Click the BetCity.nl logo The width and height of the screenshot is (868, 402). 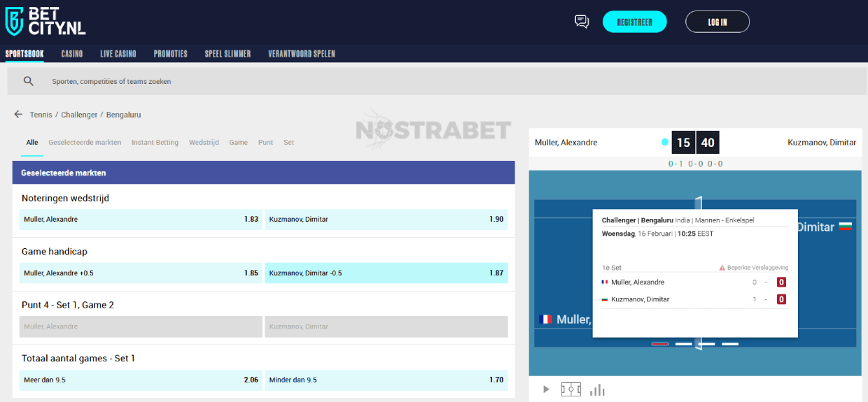[45, 22]
